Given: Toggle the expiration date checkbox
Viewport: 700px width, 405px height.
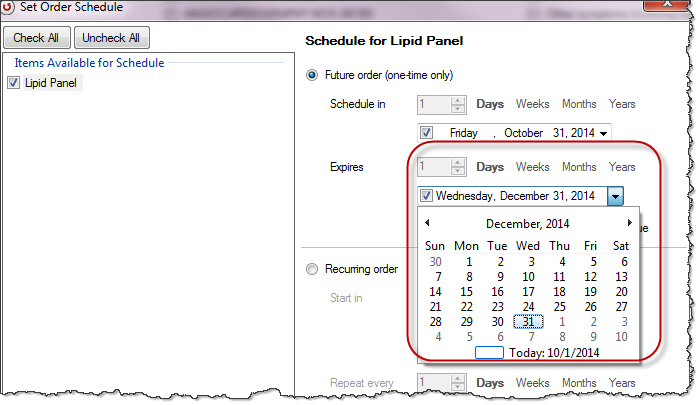Looking at the screenshot, I should (427, 196).
